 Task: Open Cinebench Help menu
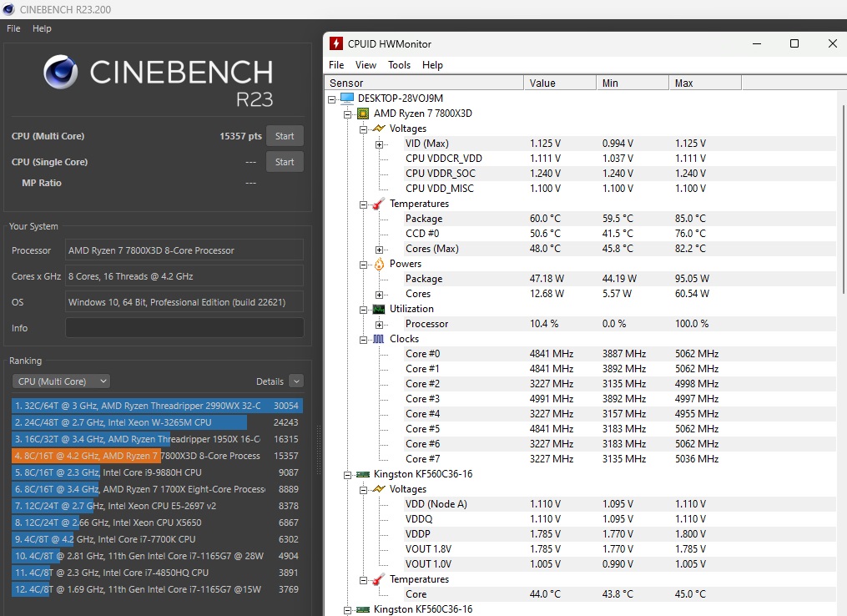[x=42, y=28]
